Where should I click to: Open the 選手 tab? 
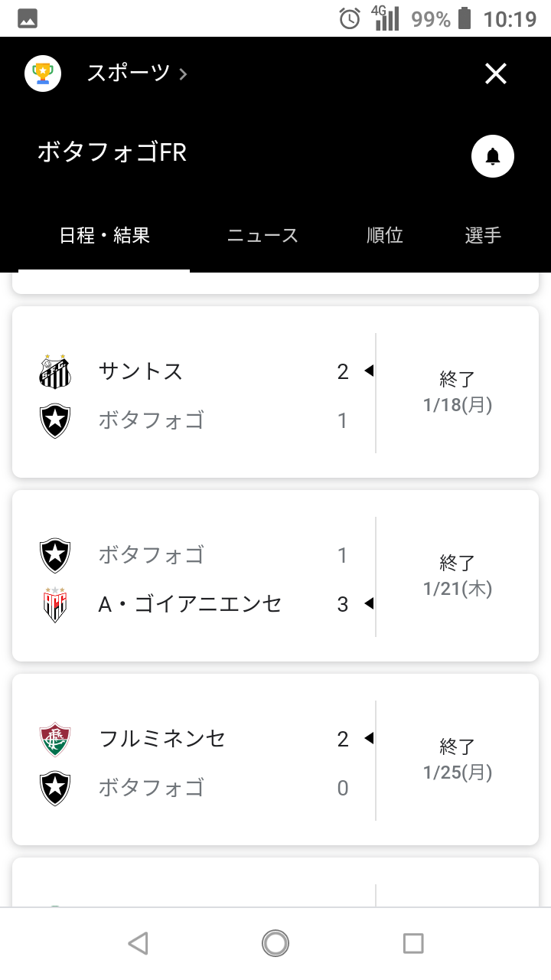click(x=483, y=236)
